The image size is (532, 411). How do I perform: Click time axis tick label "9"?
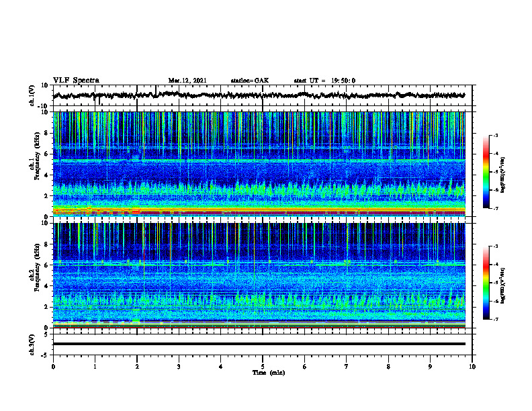(x=430, y=367)
